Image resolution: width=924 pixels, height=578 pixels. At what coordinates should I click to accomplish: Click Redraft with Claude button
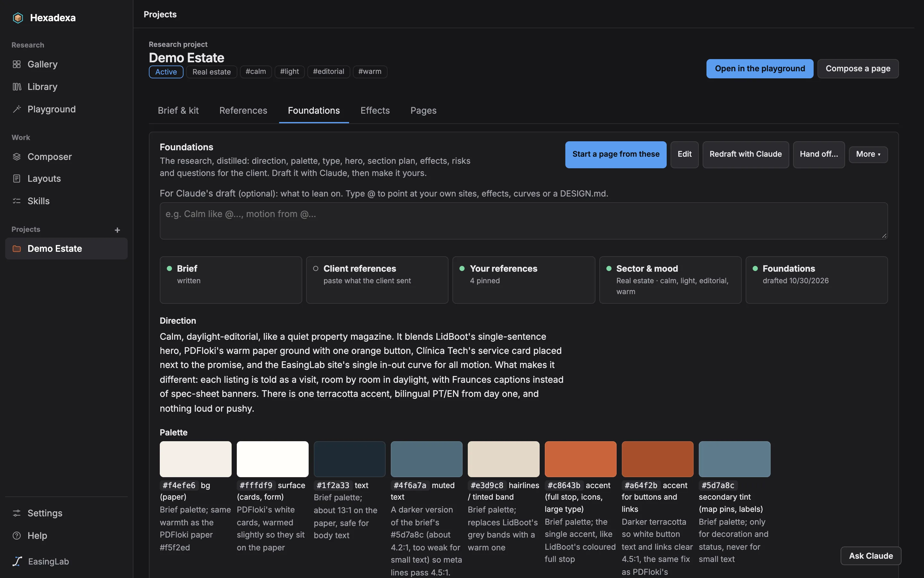(x=746, y=154)
